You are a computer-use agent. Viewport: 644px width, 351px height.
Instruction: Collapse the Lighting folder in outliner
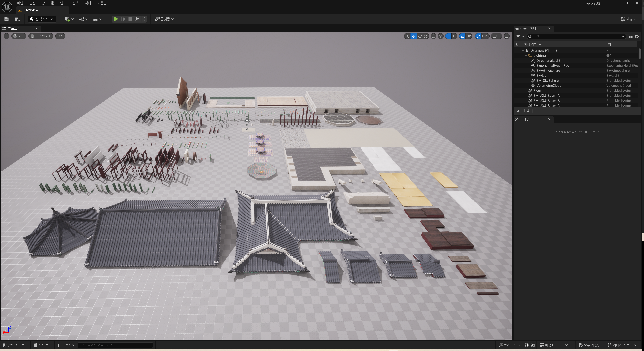coord(526,56)
